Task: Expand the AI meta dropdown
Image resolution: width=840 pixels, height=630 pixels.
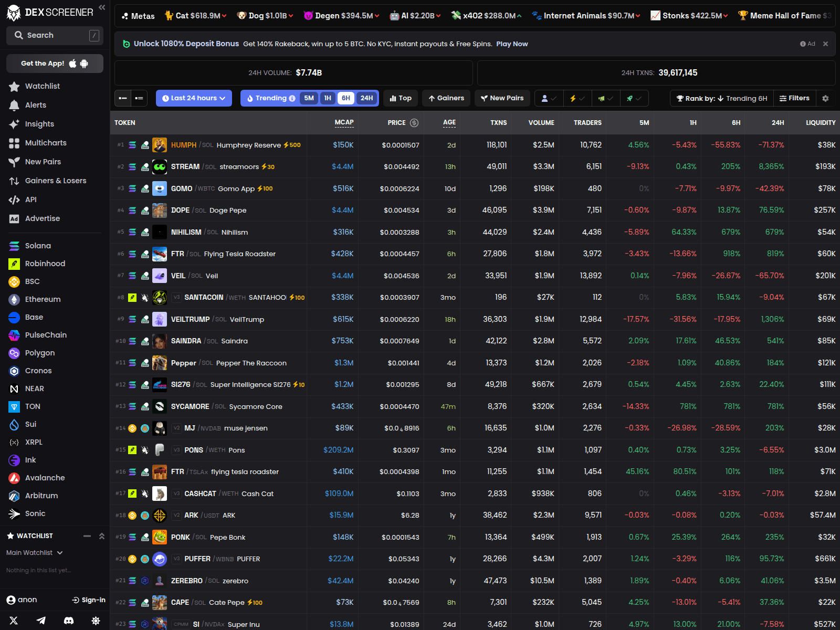Action: [x=415, y=16]
